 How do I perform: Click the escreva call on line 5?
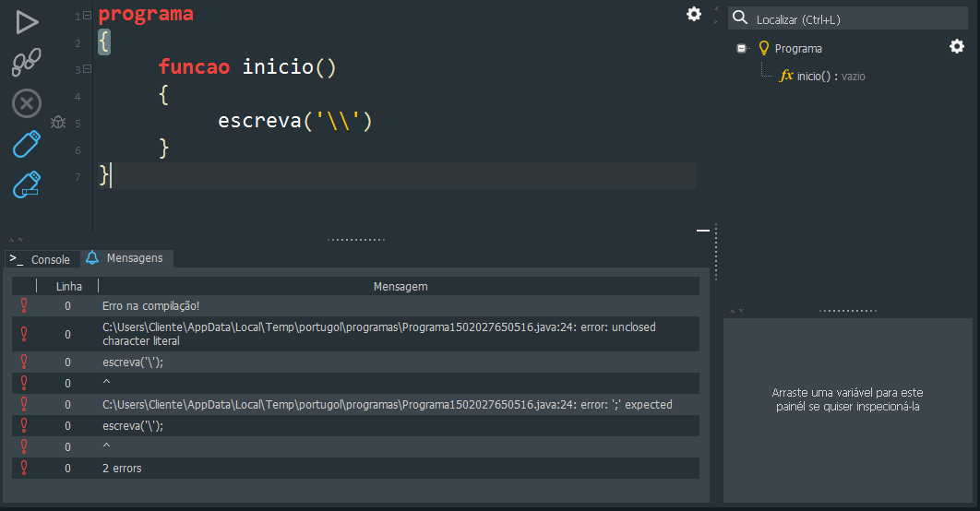[x=295, y=120]
